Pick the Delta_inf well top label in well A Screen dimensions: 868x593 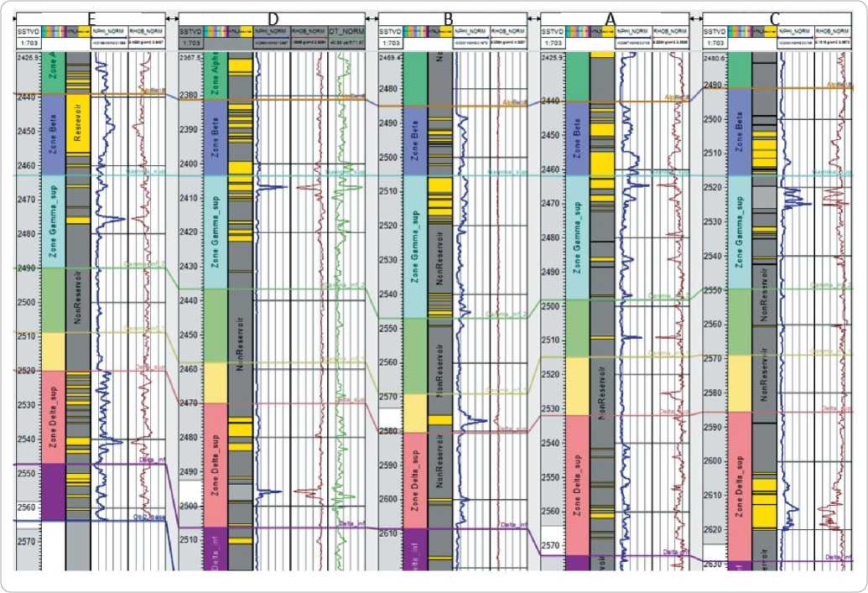[x=676, y=552]
